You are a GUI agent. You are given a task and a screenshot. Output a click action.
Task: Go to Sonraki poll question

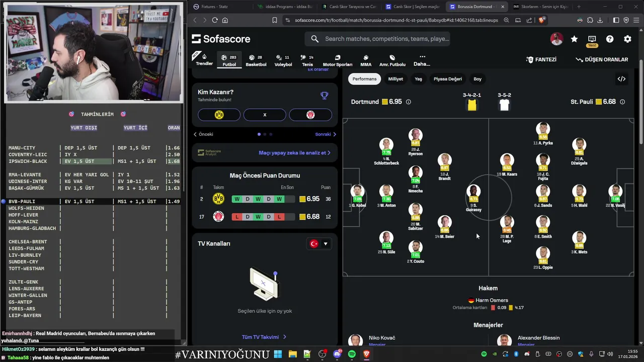(x=326, y=134)
